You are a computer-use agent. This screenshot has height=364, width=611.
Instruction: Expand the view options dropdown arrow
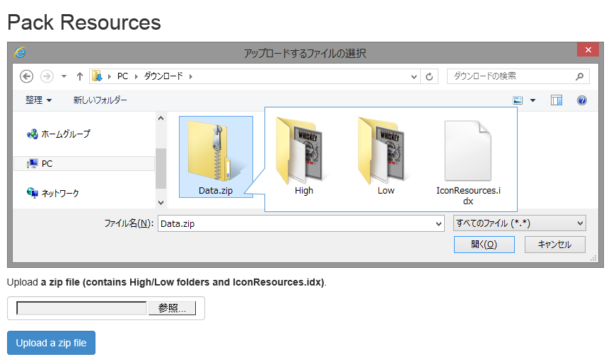coord(533,100)
